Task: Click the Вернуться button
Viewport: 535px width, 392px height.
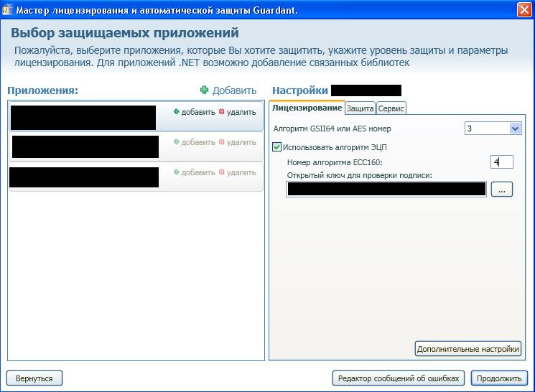Action: 34,378
